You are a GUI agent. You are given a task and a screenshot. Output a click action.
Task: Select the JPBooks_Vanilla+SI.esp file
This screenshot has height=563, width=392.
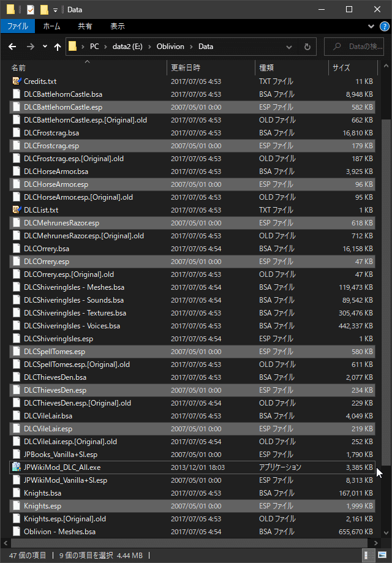coord(192,454)
